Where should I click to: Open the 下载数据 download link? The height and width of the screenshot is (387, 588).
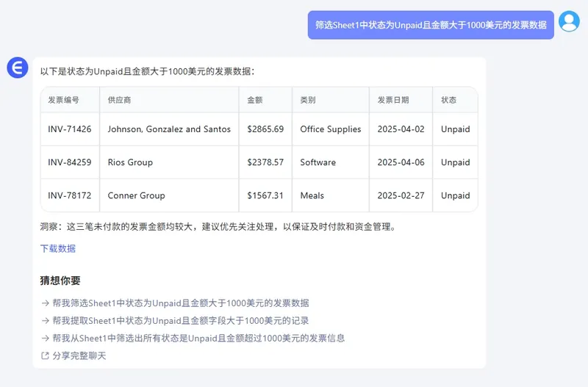(58, 248)
